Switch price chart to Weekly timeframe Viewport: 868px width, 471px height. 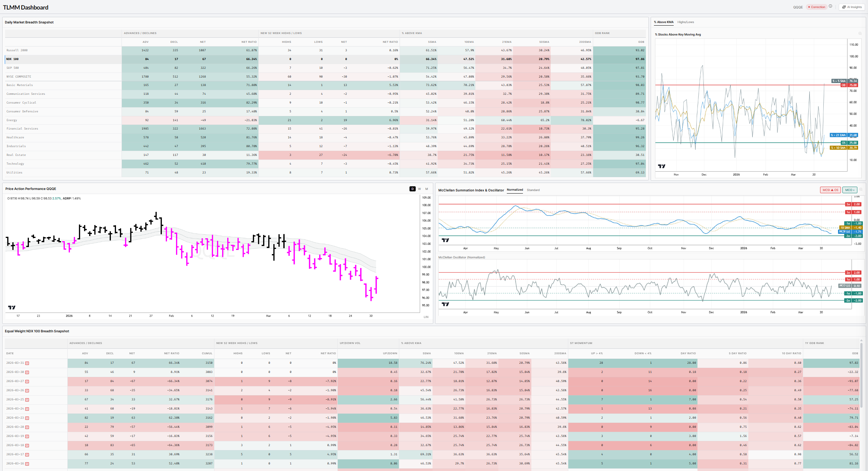(419, 189)
